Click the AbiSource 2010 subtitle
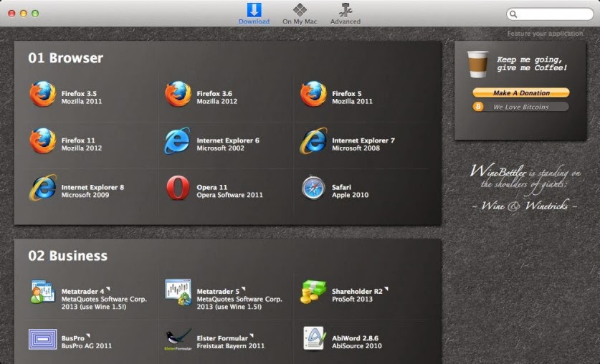The height and width of the screenshot is (364, 600). [x=357, y=346]
